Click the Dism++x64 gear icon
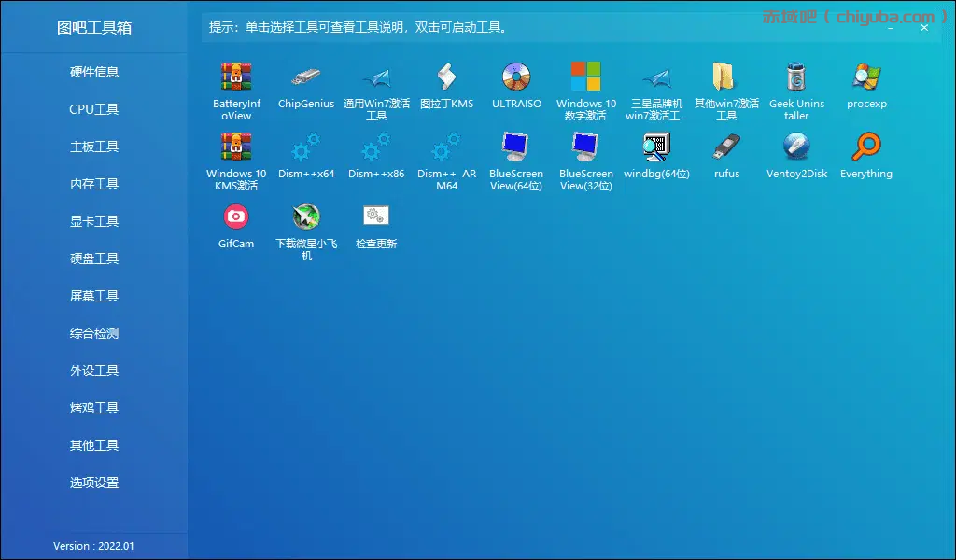This screenshot has height=560, width=956. (x=306, y=147)
